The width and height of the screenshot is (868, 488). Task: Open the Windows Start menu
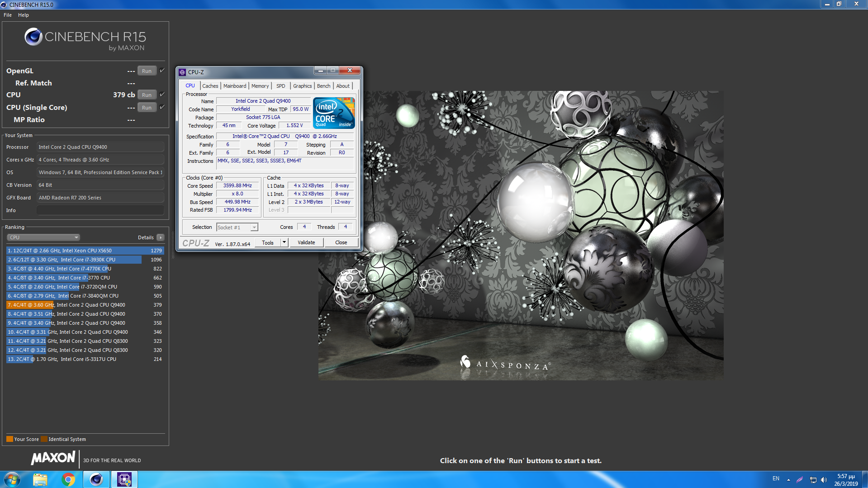(12, 479)
